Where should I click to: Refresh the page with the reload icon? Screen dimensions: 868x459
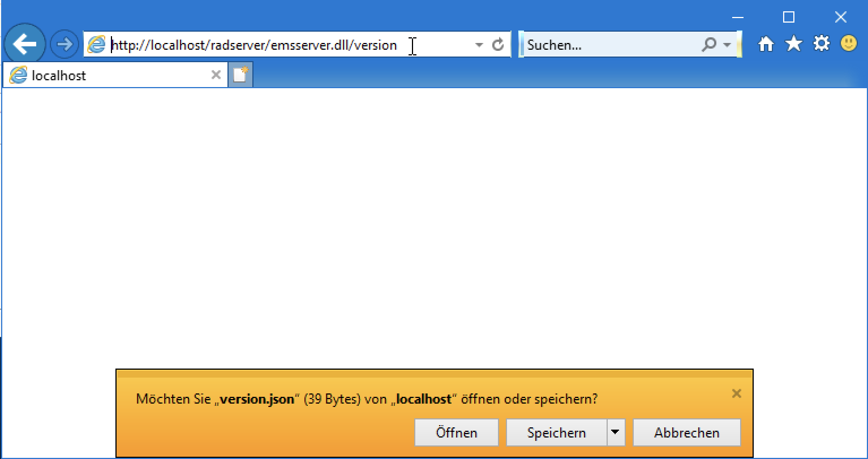click(498, 45)
